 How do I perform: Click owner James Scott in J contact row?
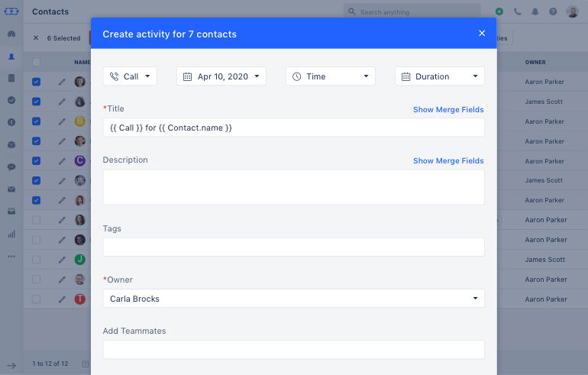pos(545,260)
